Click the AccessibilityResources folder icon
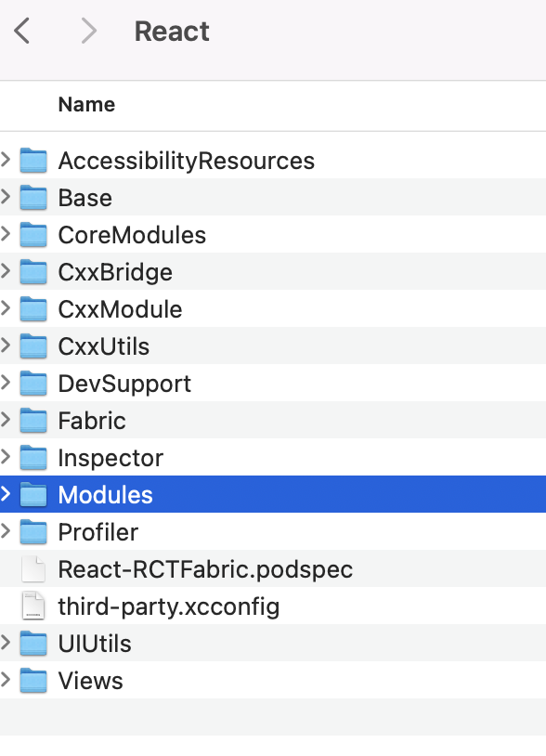This screenshot has height=756, width=546. pyautogui.click(x=33, y=160)
